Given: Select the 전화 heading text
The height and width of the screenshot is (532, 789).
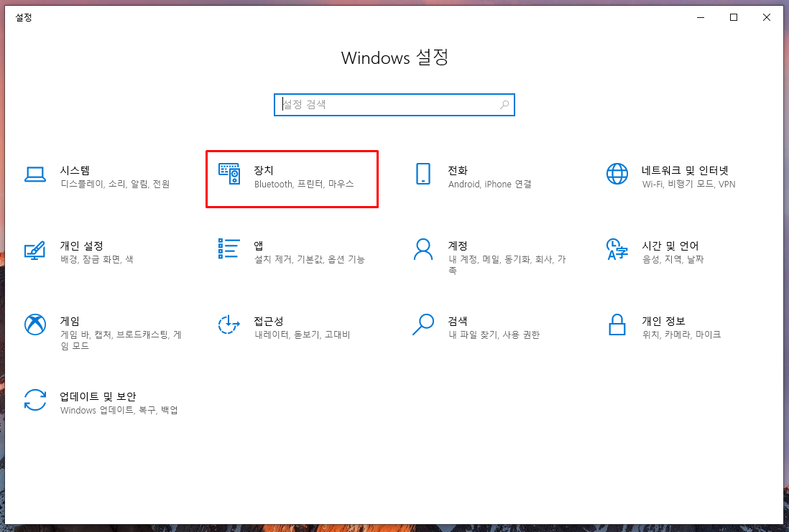Looking at the screenshot, I should click(x=458, y=170).
